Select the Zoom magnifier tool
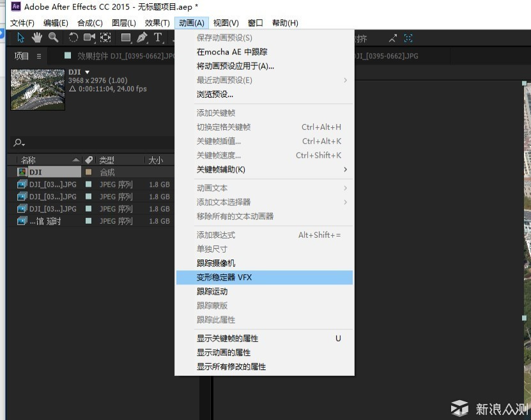The width and height of the screenshot is (531, 420). (x=53, y=38)
